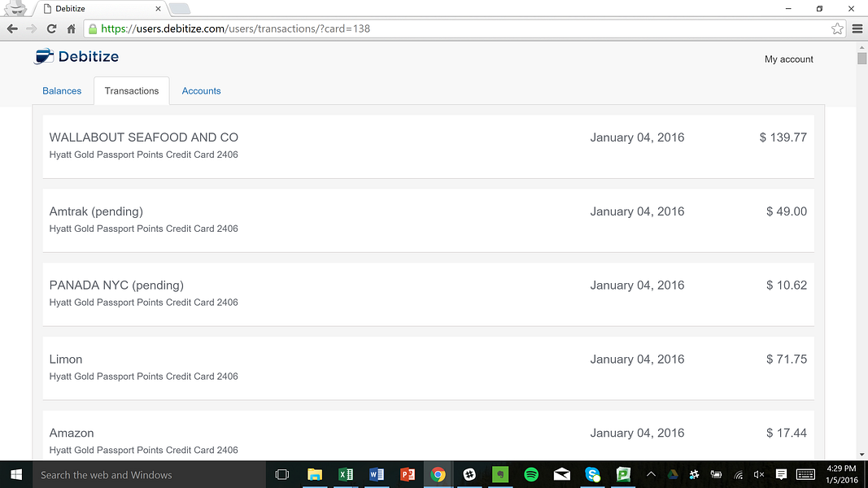Click the $ 139.77 amount
This screenshot has height=488, width=868.
point(783,137)
